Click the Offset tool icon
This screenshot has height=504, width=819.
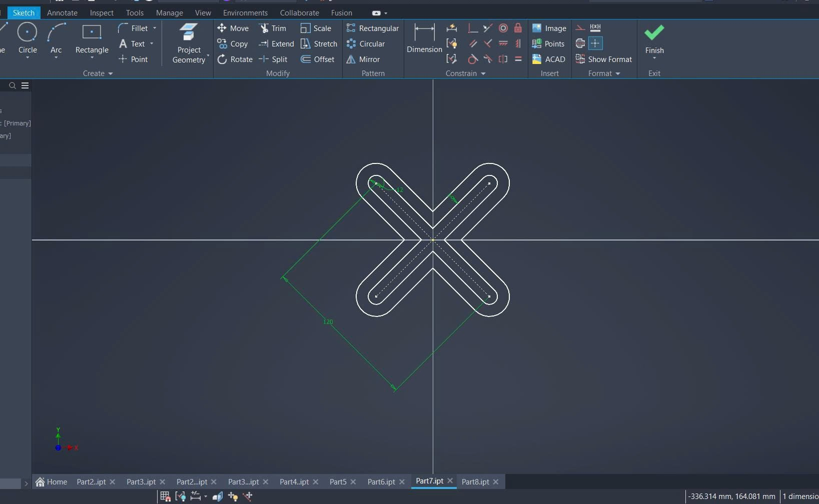(x=306, y=59)
